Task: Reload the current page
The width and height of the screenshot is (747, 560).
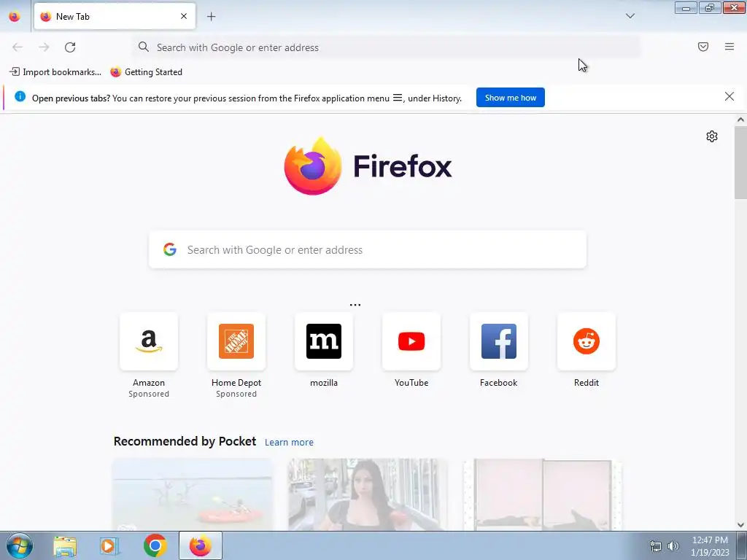Action: (x=70, y=47)
